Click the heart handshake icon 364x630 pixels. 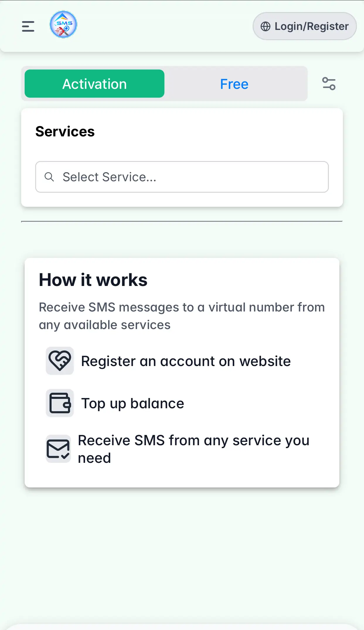coord(60,361)
